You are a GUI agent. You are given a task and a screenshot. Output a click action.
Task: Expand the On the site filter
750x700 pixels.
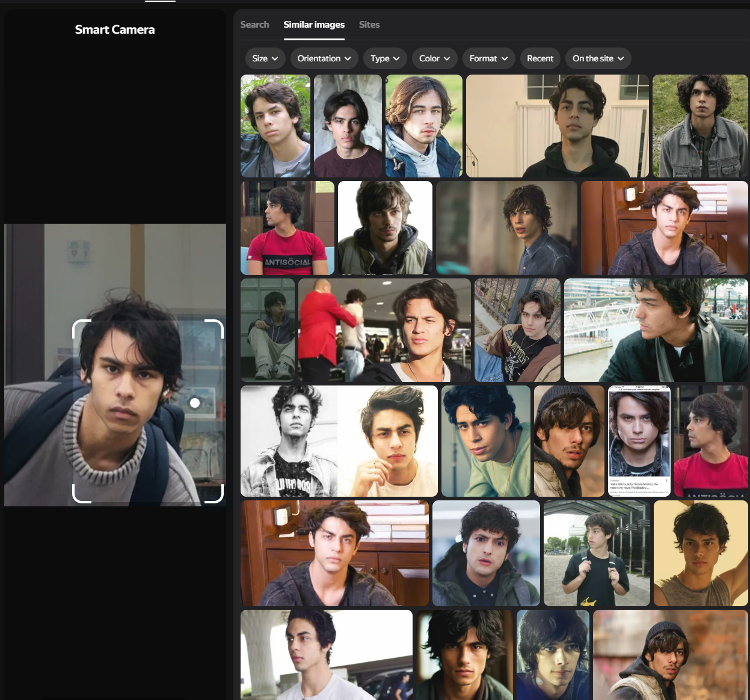pyautogui.click(x=598, y=58)
